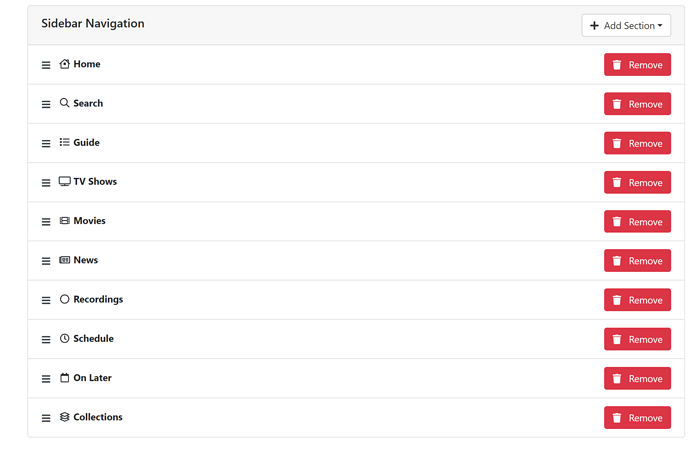Grab the drag handle for Home
Viewport: 690px width, 456px height.
tap(46, 65)
